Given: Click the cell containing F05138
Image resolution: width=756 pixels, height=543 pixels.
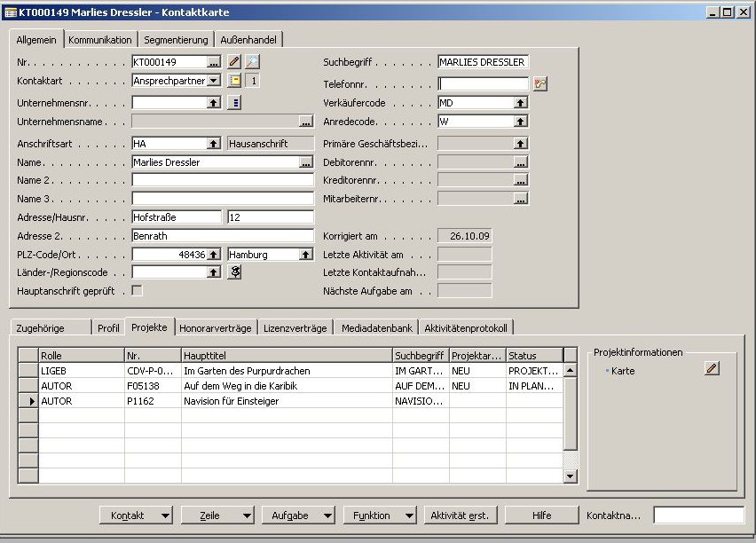Looking at the screenshot, I should click(153, 386).
